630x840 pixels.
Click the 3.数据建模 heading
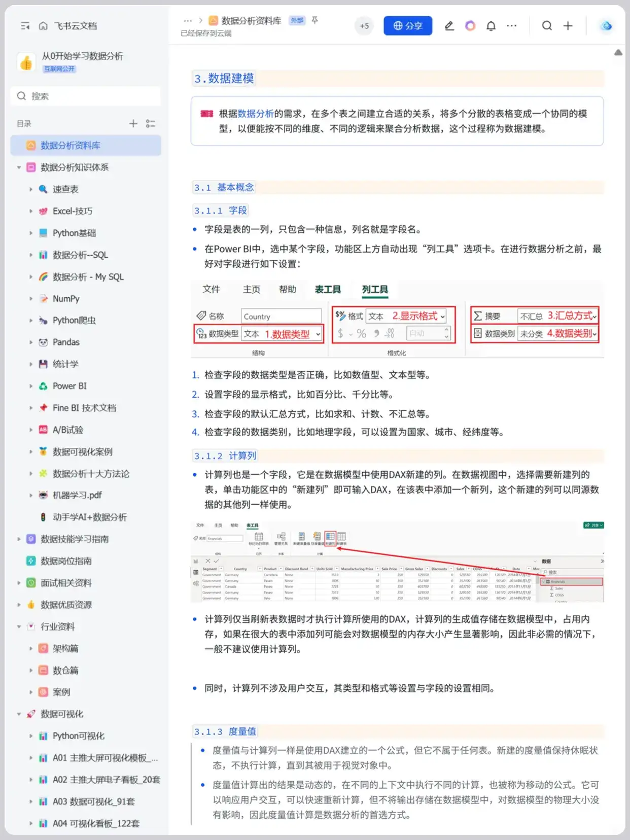224,79
